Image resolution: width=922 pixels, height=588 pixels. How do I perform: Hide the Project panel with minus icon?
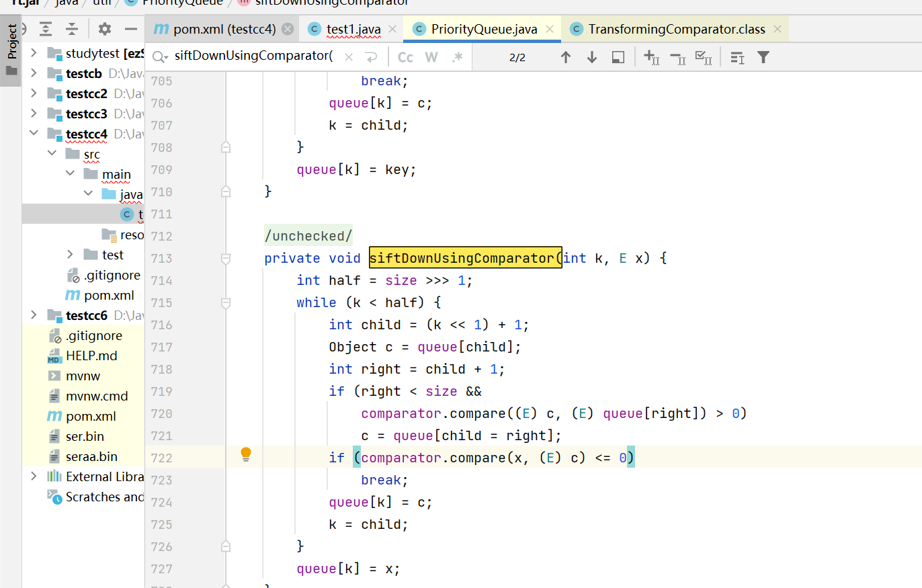point(131,29)
